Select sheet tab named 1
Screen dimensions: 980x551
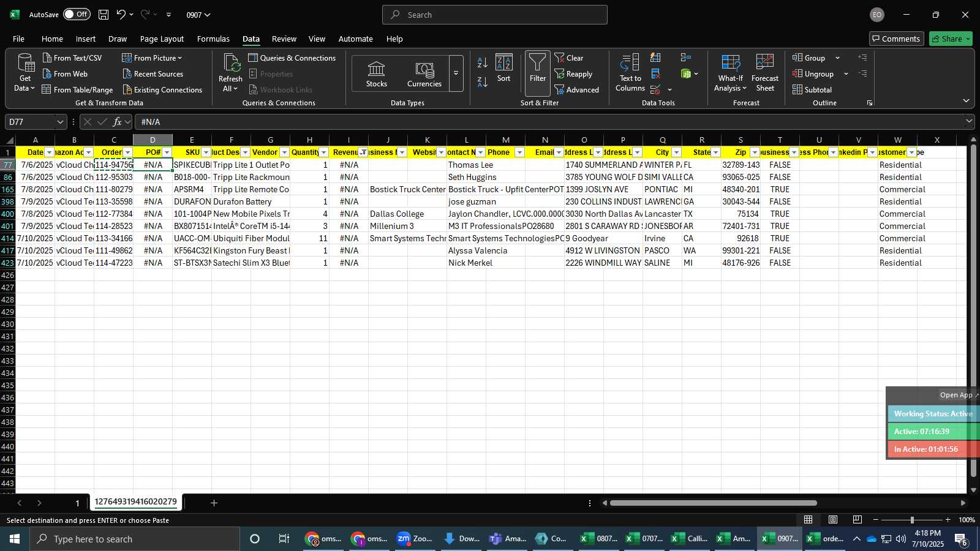(x=77, y=503)
